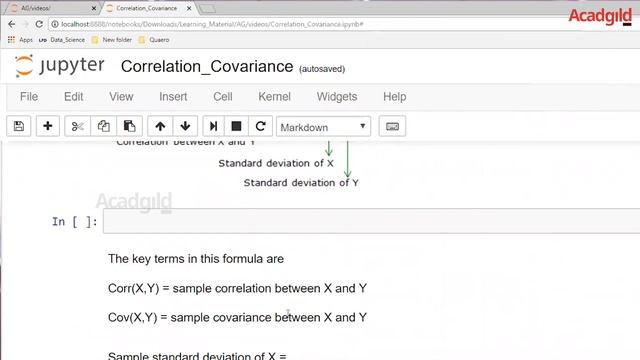Click the Cov(X,Y) definition line
The height and width of the screenshot is (360, 640).
click(x=238, y=317)
